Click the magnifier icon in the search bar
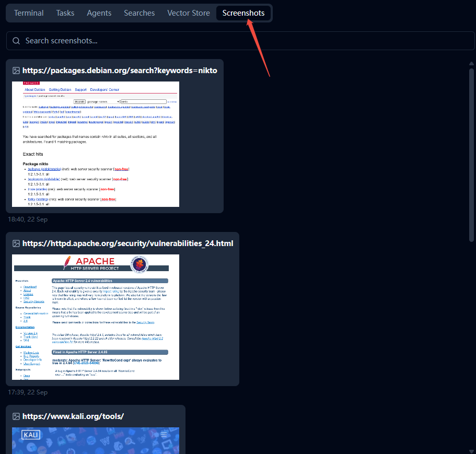Image resolution: width=476 pixels, height=454 pixels. (x=16, y=41)
